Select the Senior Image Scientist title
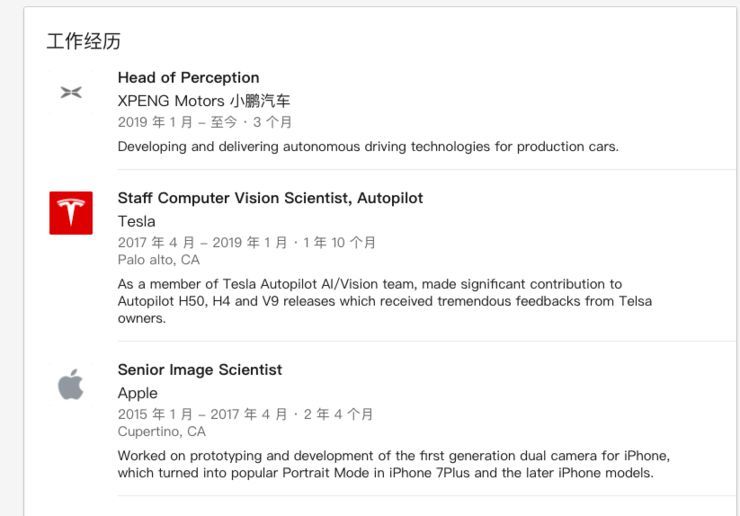The image size is (740, 516). pyautogui.click(x=200, y=370)
